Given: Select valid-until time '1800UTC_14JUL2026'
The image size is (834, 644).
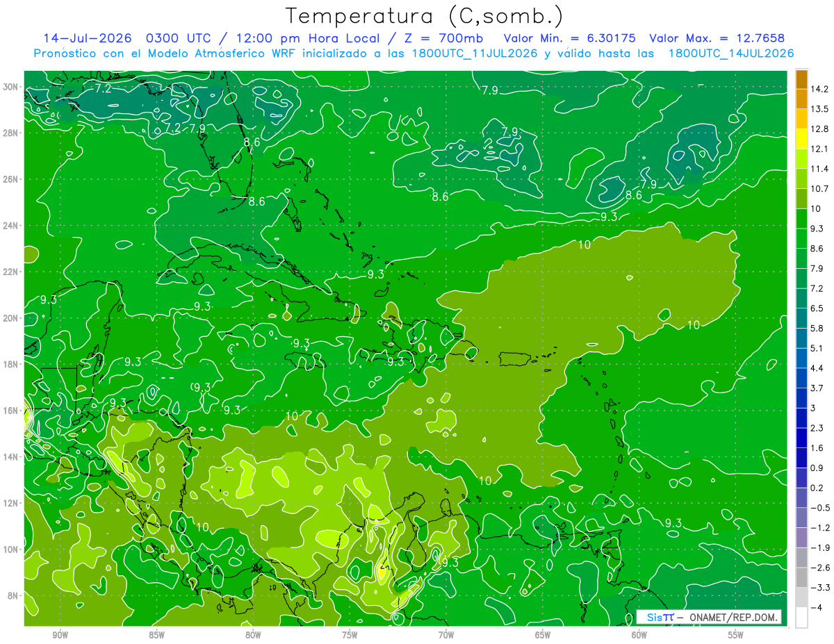Looking at the screenshot, I should 730,53.
